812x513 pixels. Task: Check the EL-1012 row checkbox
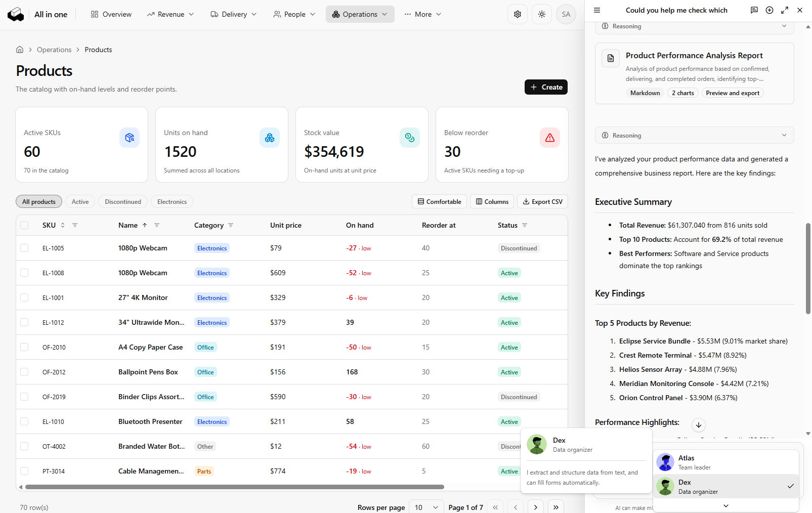pos(24,322)
